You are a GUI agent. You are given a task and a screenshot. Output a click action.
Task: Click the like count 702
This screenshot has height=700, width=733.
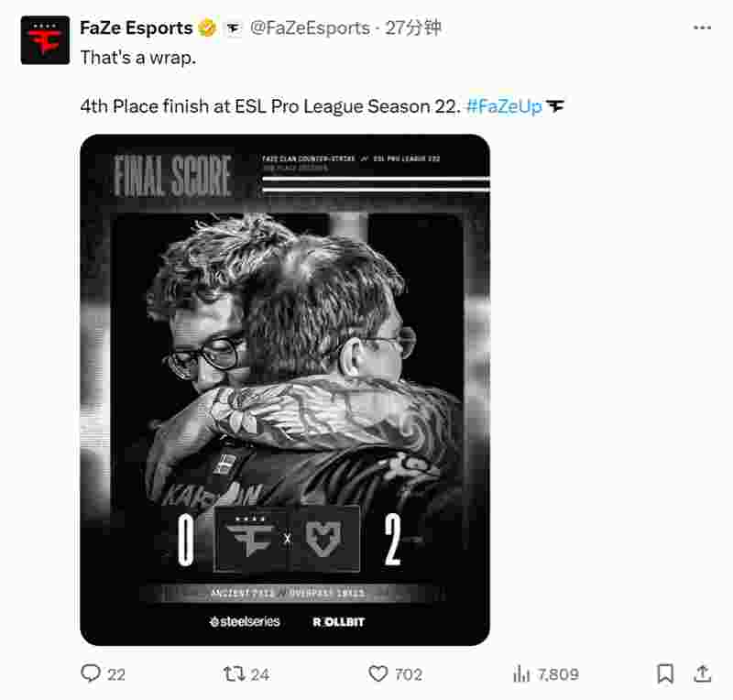[409, 674]
